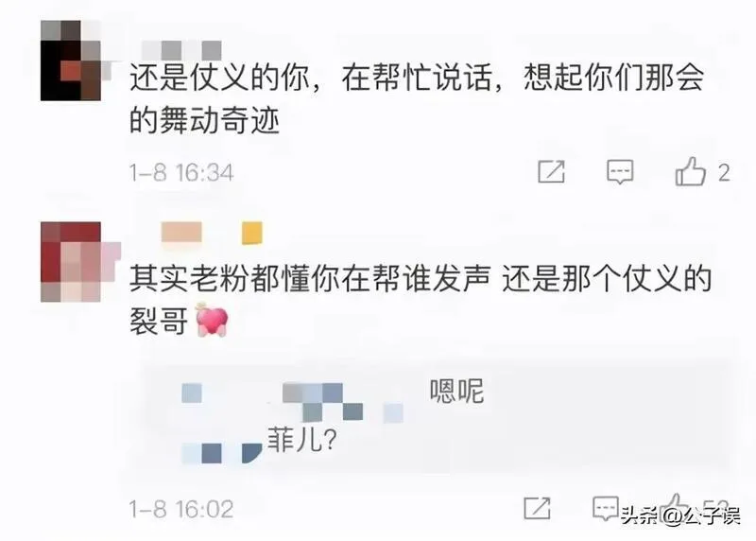Open first commenter's dark pixelated avatar
756x541 pixels.
pos(71,61)
